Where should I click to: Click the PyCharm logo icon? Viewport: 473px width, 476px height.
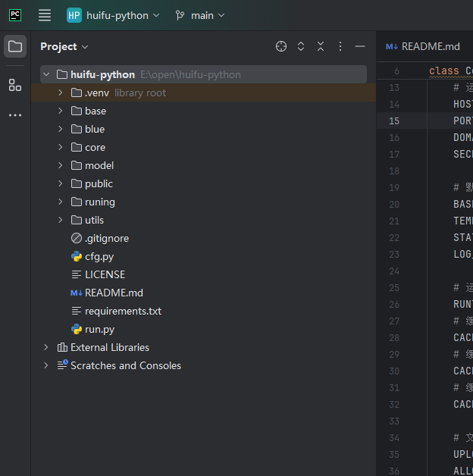point(15,15)
